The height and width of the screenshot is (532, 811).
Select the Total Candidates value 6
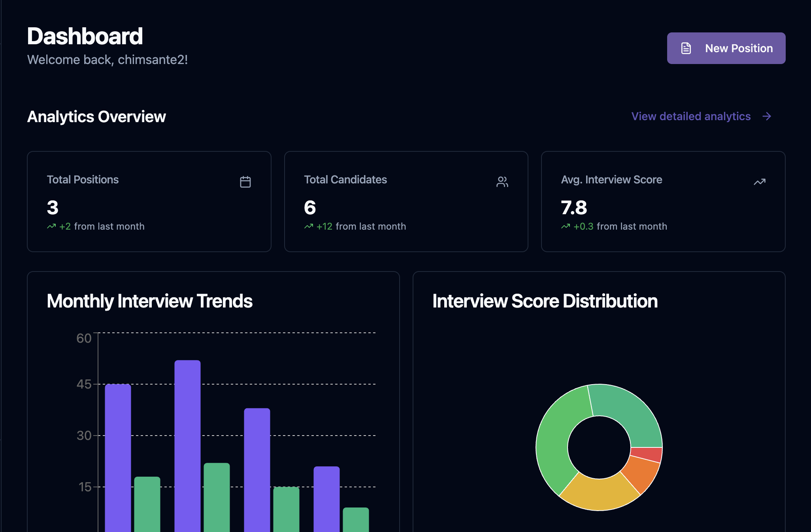click(x=310, y=208)
